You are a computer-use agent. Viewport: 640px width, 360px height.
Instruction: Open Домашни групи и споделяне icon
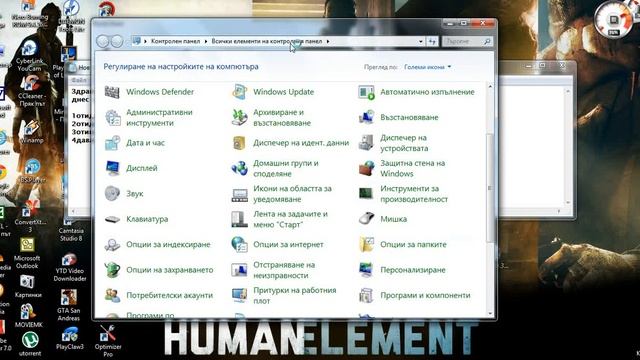click(x=240, y=168)
